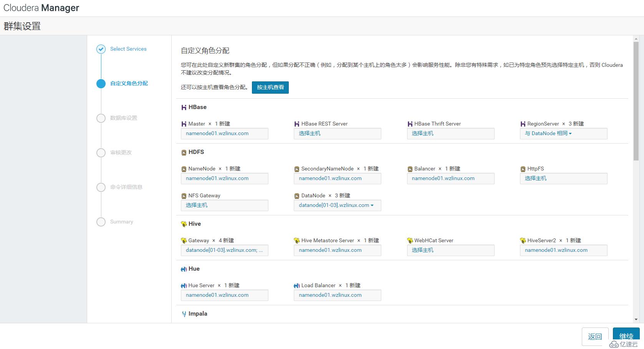Image resolution: width=644 pixels, height=349 pixels.
Task: Click the HBase Master role icon
Action: (x=184, y=124)
